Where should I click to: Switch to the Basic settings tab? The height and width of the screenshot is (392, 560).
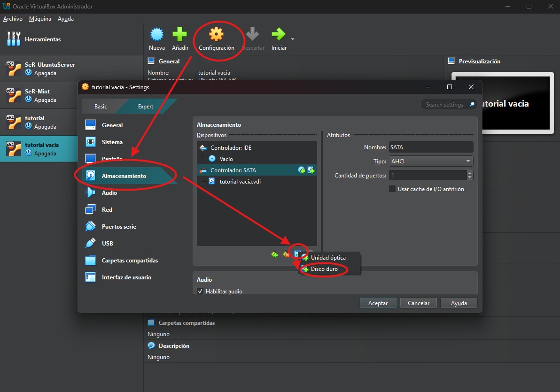click(101, 107)
